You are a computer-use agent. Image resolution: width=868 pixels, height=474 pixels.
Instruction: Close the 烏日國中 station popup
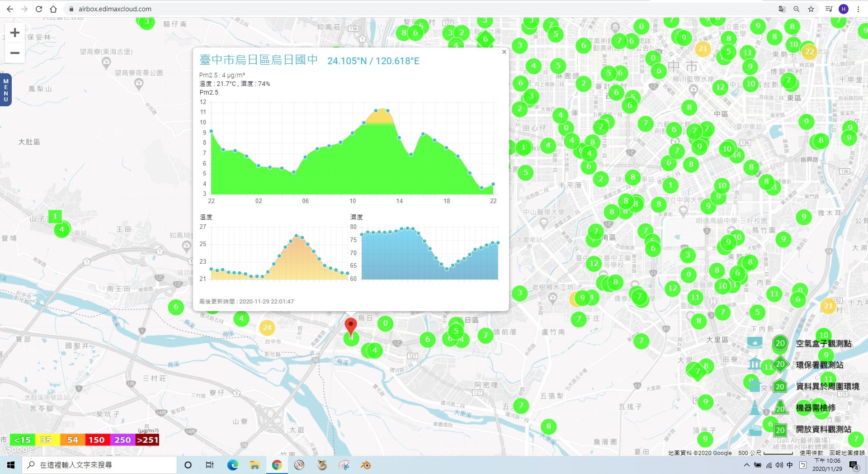504,52
